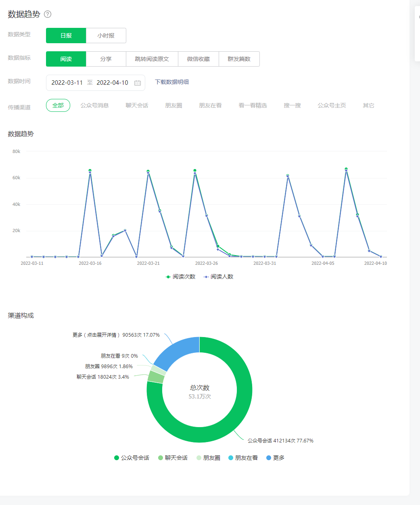Filter channel by 公众号消息
Screen dimensions: 420x505
(x=95, y=105)
